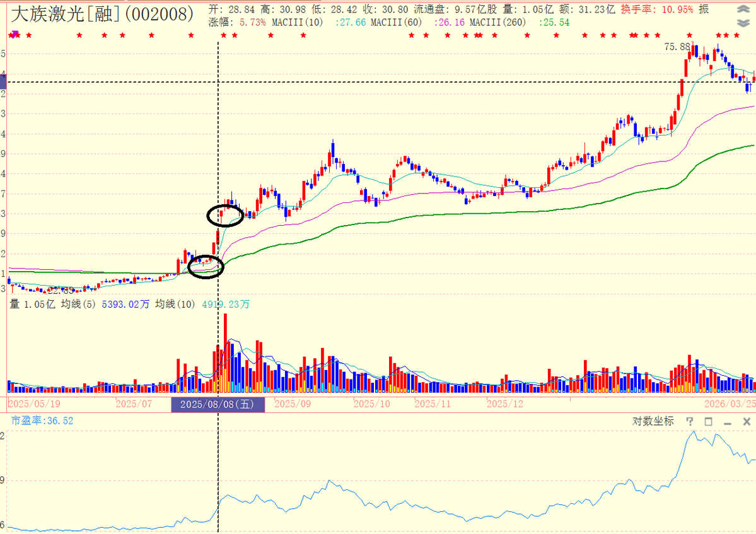756x534 pixels.
Task: Click the 收: 30.80 closing price
Action: (x=385, y=9)
